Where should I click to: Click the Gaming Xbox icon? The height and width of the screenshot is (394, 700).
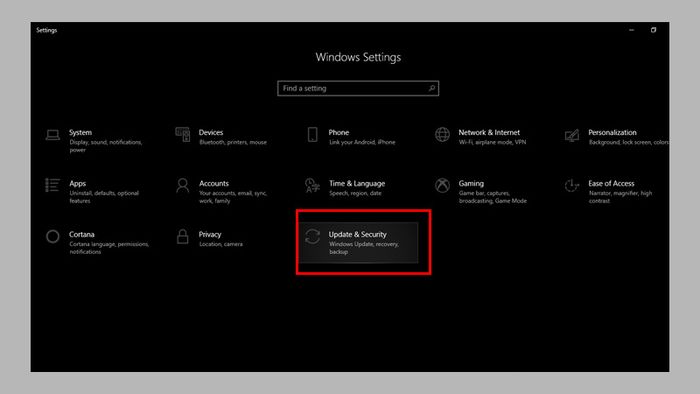[442, 185]
